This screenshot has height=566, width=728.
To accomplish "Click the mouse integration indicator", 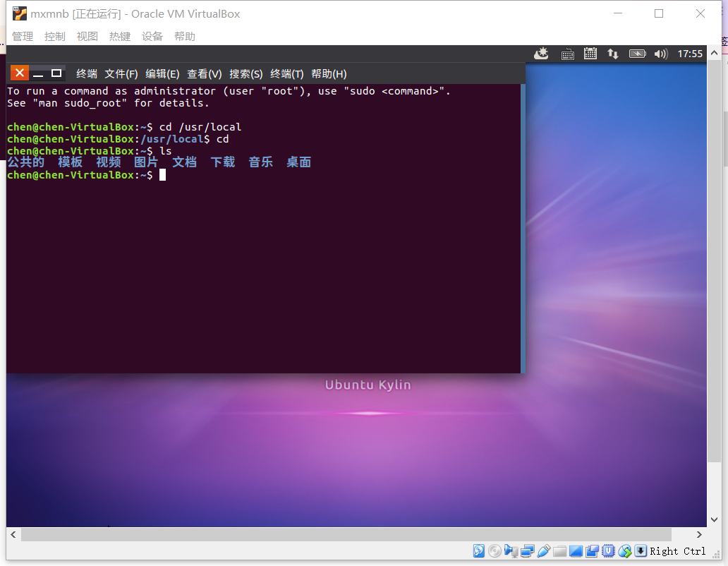I will pos(624,550).
